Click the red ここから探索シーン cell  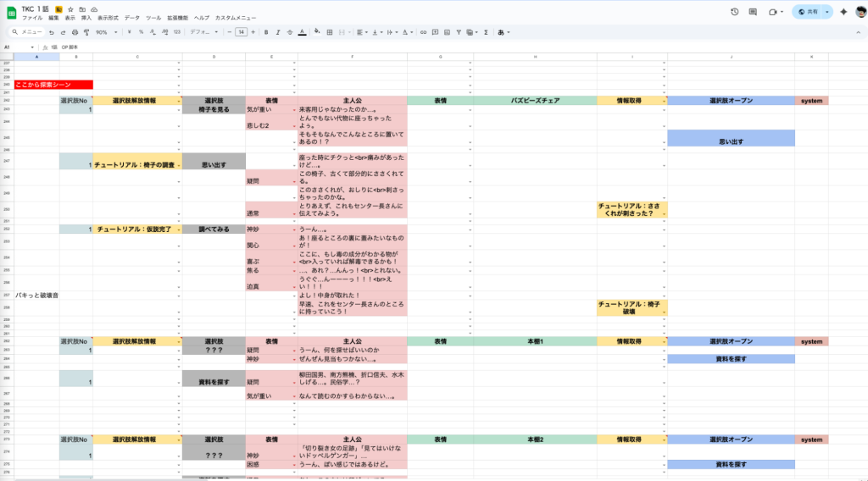coord(53,85)
